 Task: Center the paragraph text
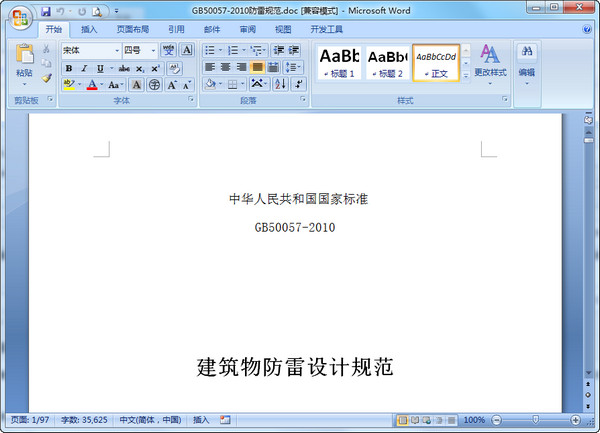[x=225, y=68]
